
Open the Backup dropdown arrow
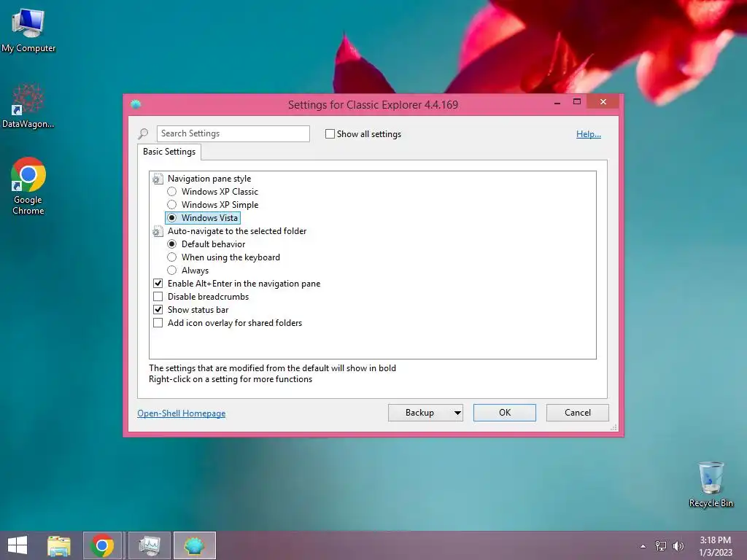[x=457, y=413]
